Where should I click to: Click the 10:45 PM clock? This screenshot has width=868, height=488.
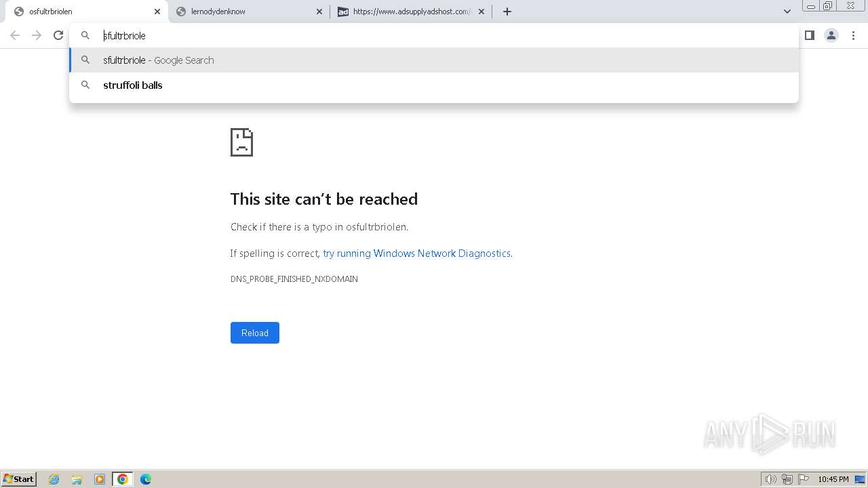click(x=833, y=479)
